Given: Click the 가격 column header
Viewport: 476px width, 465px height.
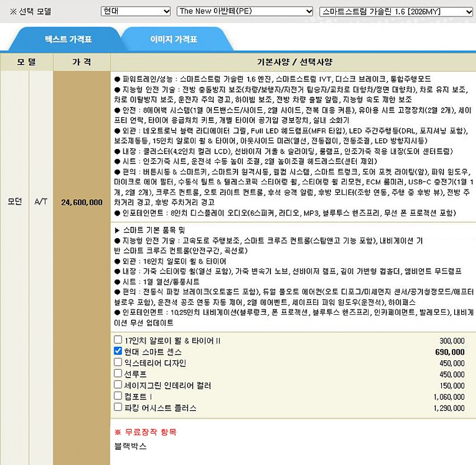Looking at the screenshot, I should click(82, 62).
